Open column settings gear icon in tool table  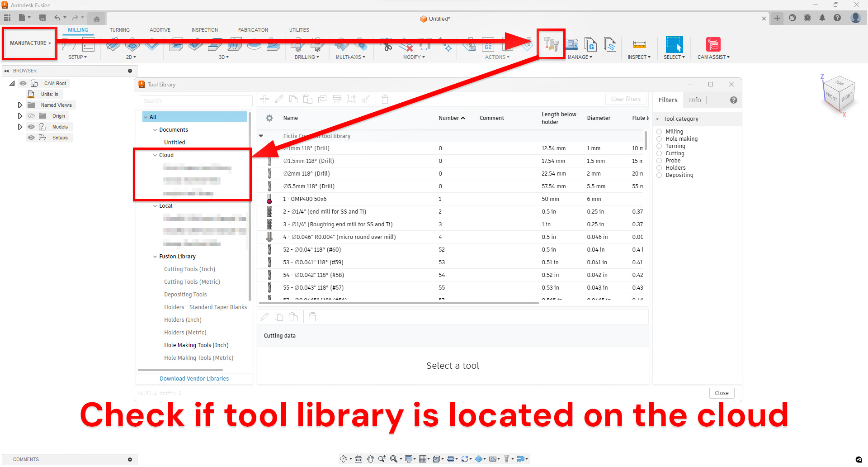point(269,118)
